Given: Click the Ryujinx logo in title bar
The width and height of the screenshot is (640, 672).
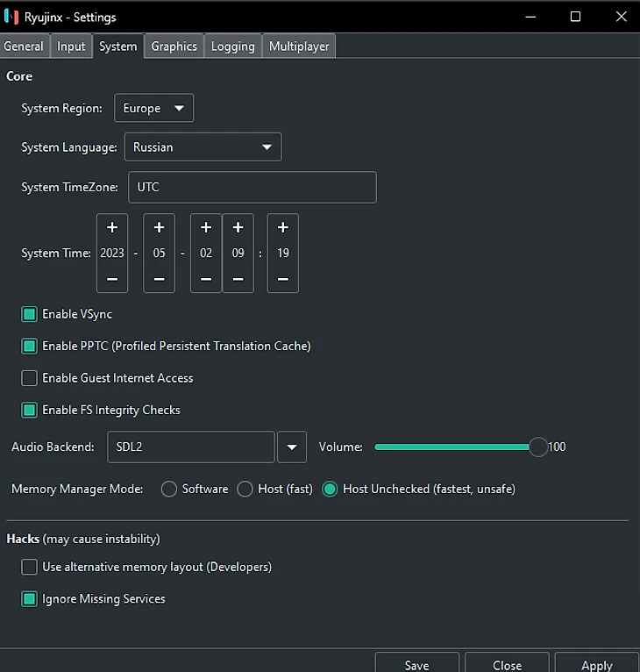Looking at the screenshot, I should point(11,17).
